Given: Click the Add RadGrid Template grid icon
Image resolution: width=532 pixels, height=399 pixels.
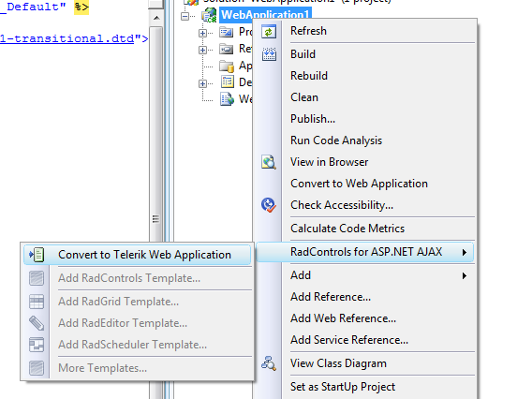Looking at the screenshot, I should point(37,302).
